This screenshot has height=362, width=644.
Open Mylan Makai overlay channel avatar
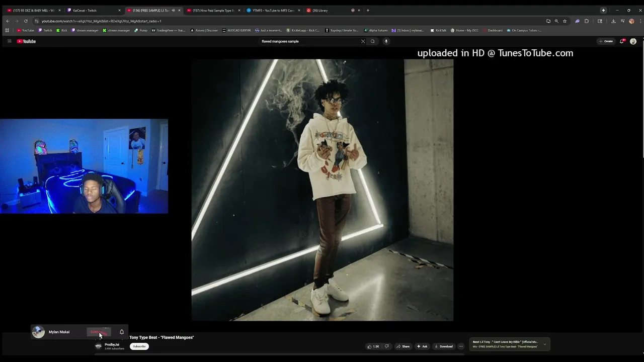[x=38, y=332]
